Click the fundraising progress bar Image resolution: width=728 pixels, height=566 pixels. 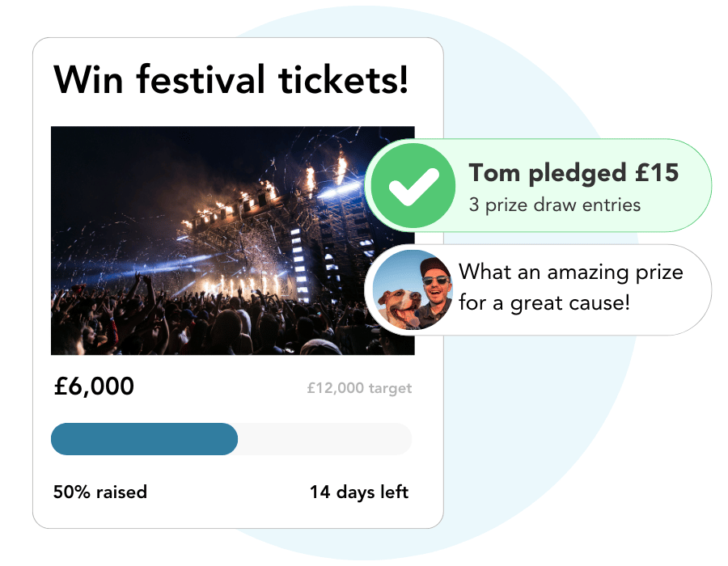(231, 438)
